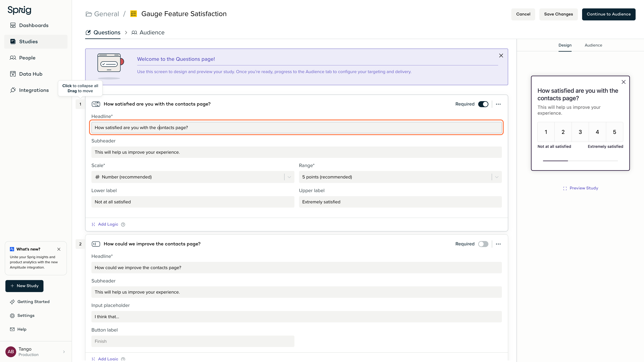Click the Lower label field
Screen dimensions: 644x362
(193, 202)
